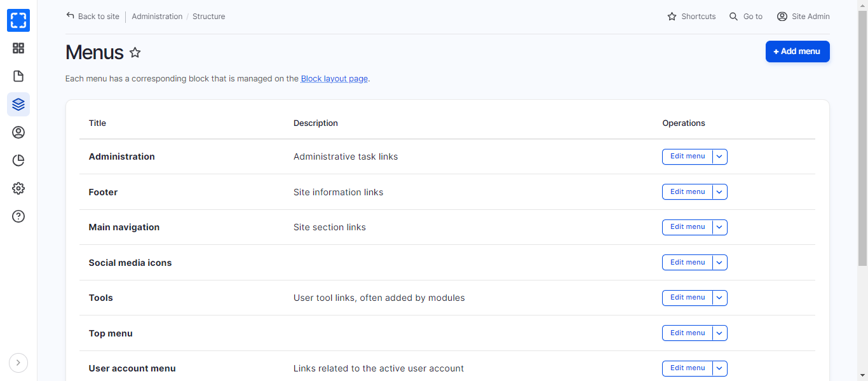Click the Add menu button
Viewport: 868px width, 381px height.
click(797, 52)
